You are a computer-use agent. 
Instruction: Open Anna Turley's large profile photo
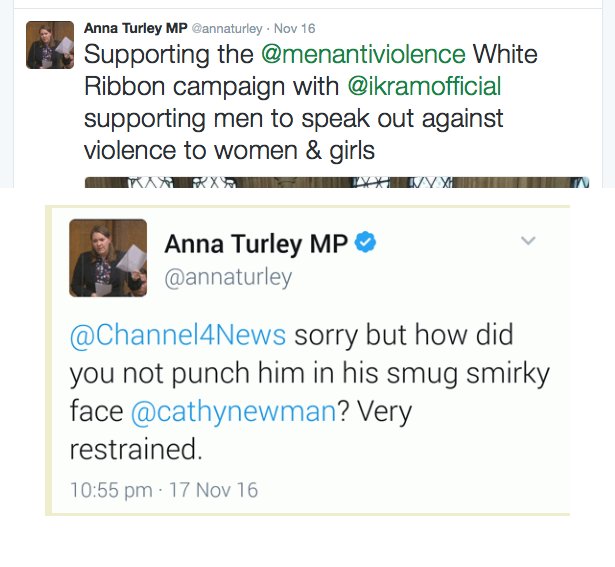coord(108,258)
